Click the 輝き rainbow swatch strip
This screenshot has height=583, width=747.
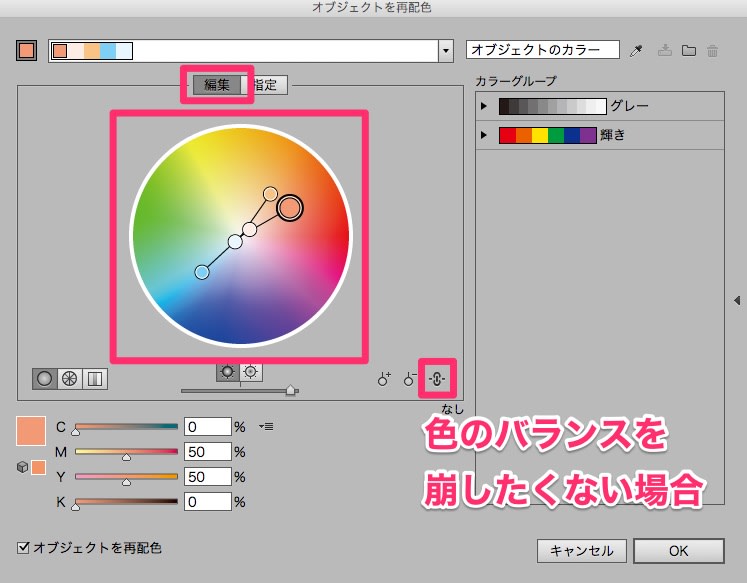click(x=547, y=135)
